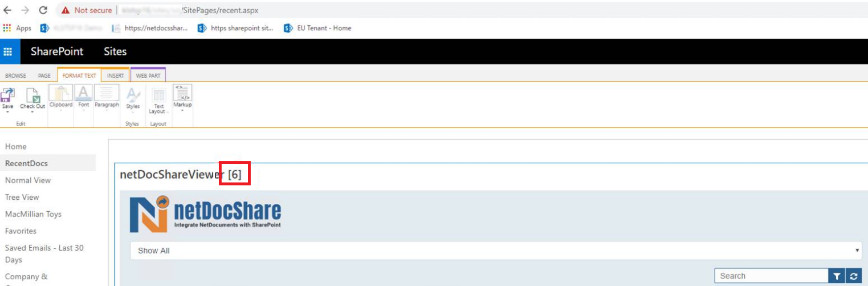Click the netDocShare logo image
The width and height of the screenshot is (868, 286).
[206, 215]
